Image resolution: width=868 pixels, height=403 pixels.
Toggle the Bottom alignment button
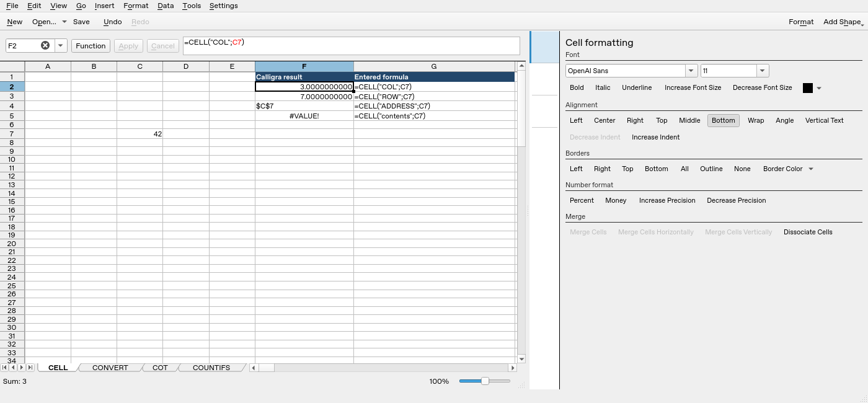724,121
